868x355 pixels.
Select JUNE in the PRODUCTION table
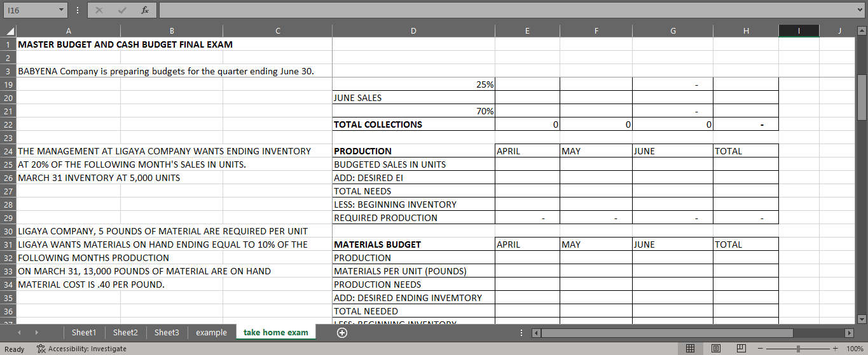[x=673, y=151]
